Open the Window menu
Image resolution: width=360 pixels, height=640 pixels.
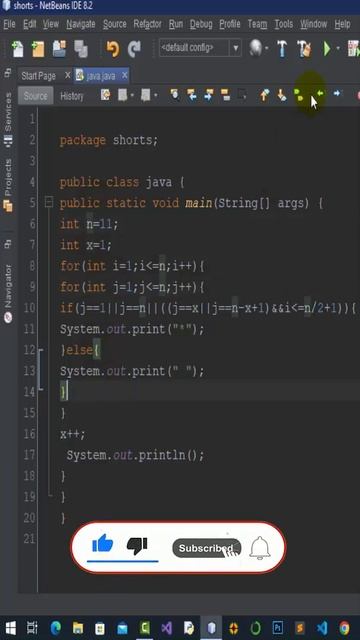314,24
